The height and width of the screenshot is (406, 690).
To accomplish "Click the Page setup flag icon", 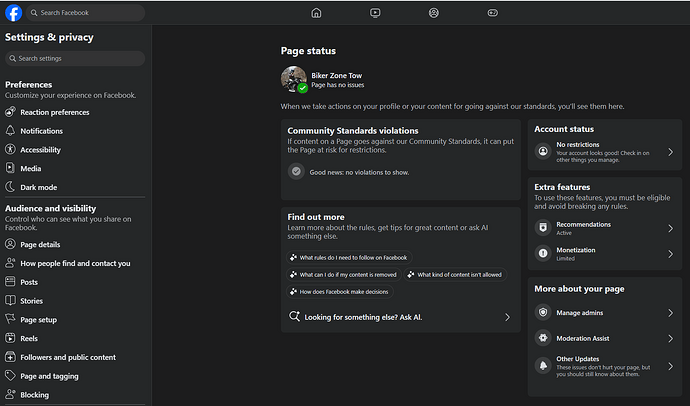I will 10,319.
